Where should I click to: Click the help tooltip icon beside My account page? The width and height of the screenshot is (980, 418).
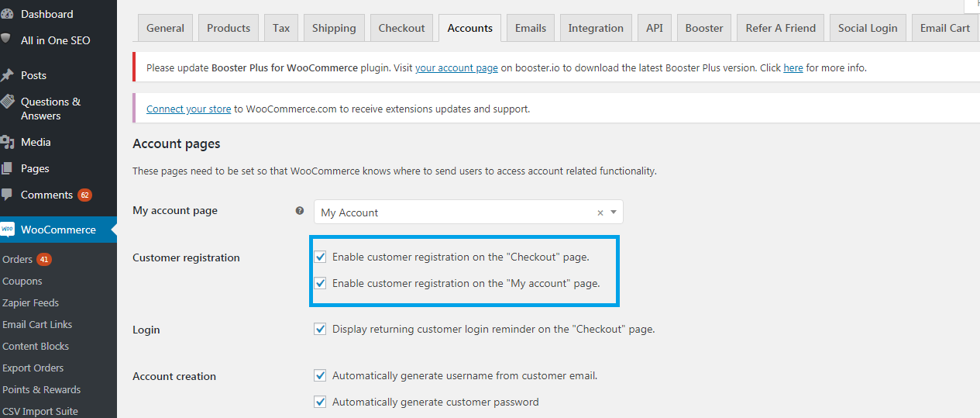click(x=300, y=211)
